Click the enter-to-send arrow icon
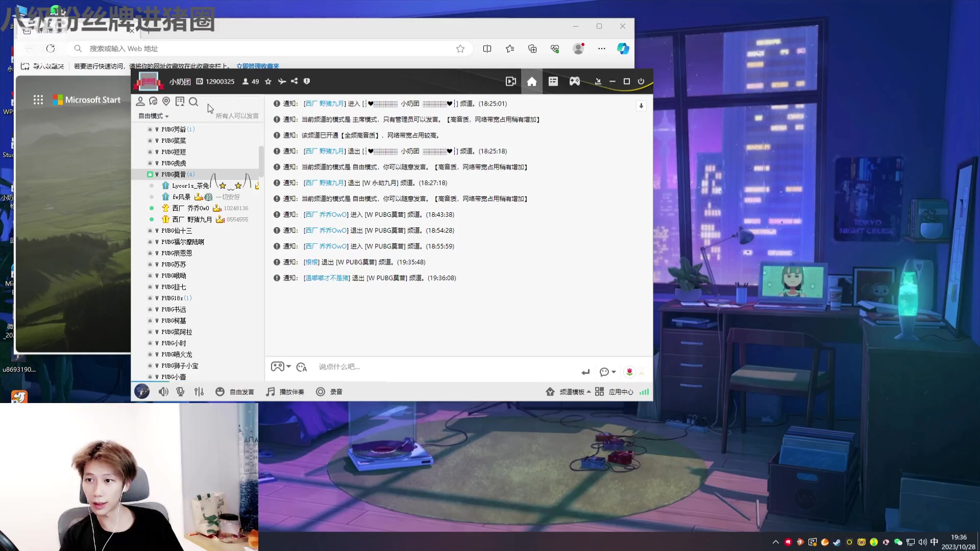This screenshot has height=551, width=980. coord(585,372)
